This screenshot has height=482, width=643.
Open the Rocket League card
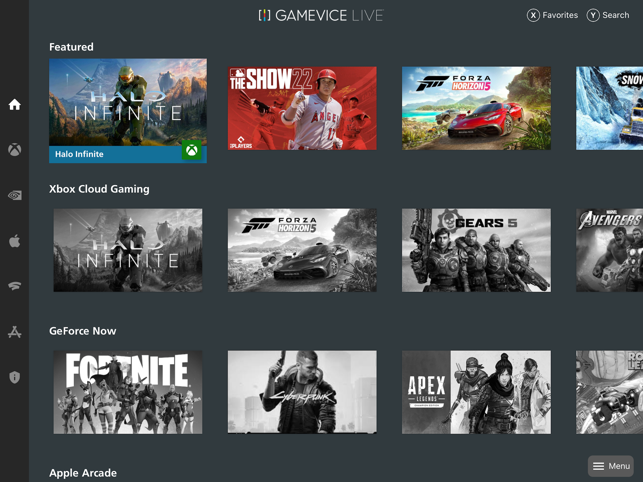[x=609, y=392]
